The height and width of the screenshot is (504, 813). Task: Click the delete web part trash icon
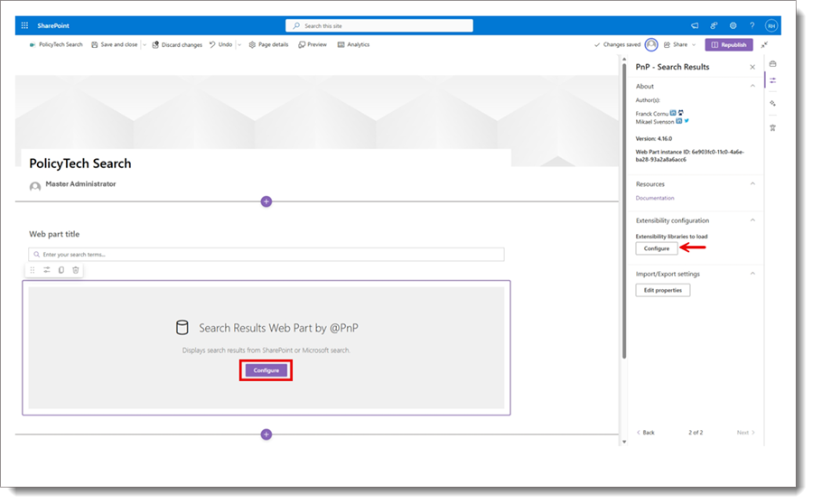76,269
